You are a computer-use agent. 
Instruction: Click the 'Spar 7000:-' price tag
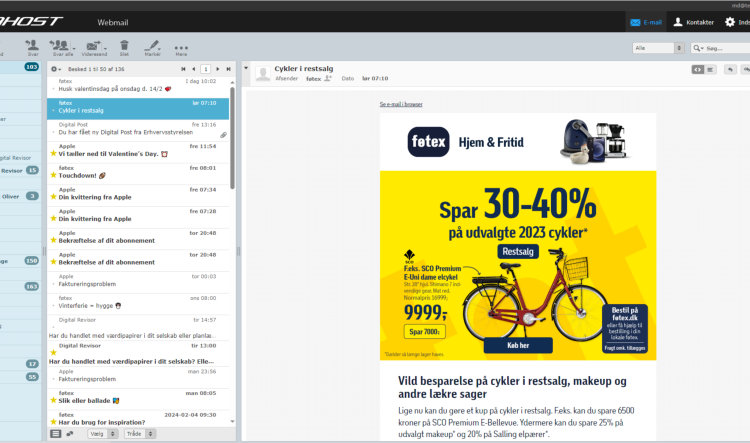(424, 332)
